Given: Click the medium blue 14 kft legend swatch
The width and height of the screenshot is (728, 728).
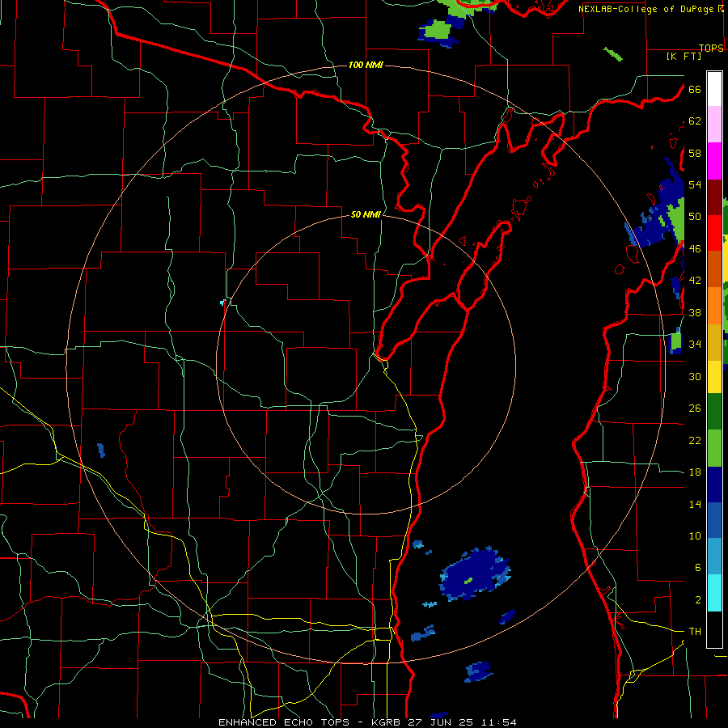Looking at the screenshot, I should click(714, 520).
